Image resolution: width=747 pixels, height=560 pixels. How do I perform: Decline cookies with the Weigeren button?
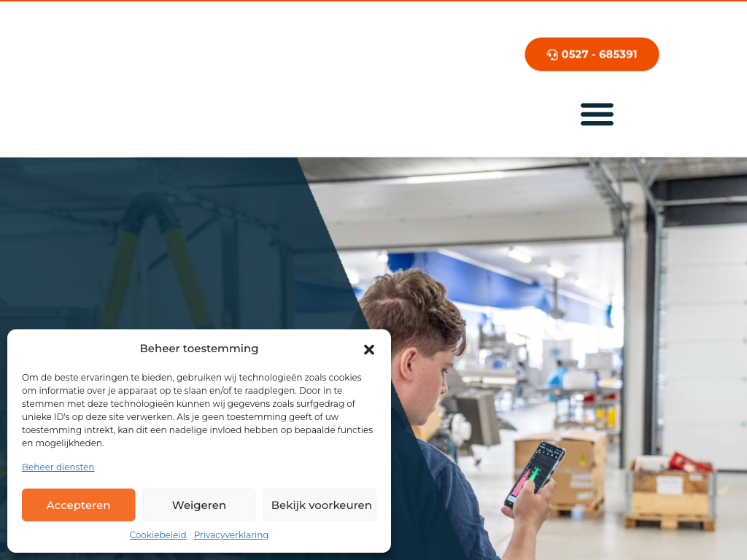199,505
